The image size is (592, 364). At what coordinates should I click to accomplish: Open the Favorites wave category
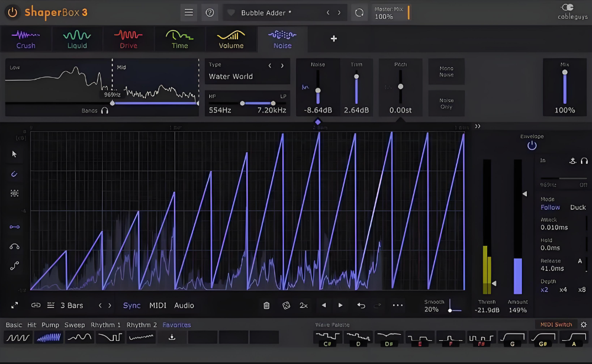[177, 325]
